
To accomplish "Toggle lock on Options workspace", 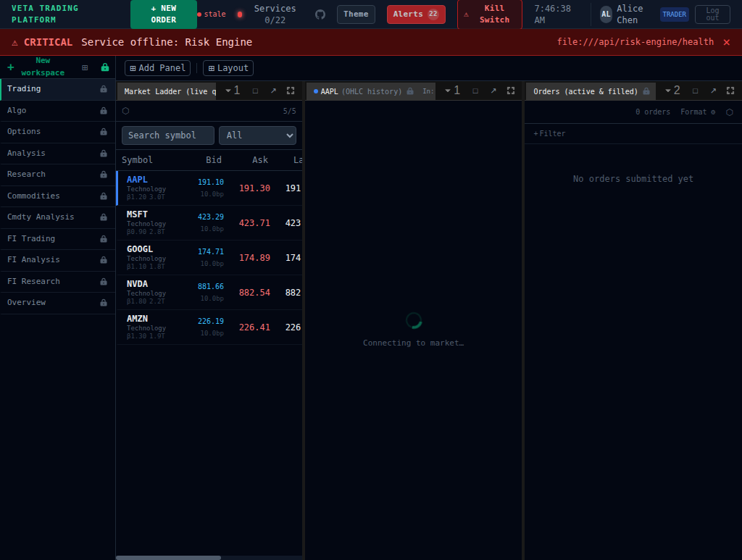I will point(104,132).
